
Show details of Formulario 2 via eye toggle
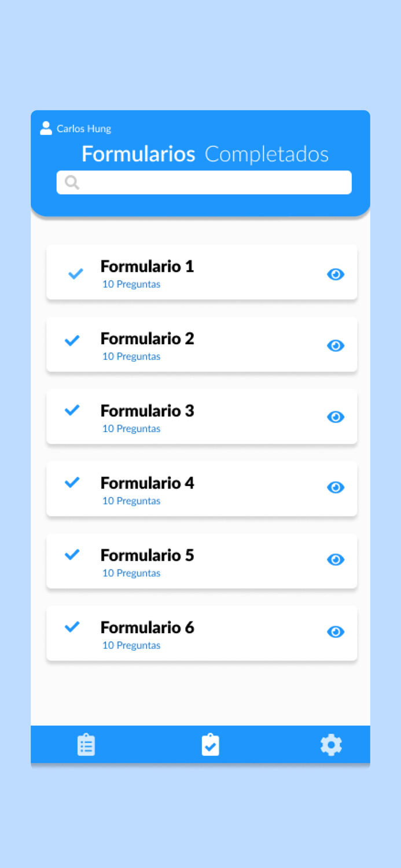(x=336, y=345)
